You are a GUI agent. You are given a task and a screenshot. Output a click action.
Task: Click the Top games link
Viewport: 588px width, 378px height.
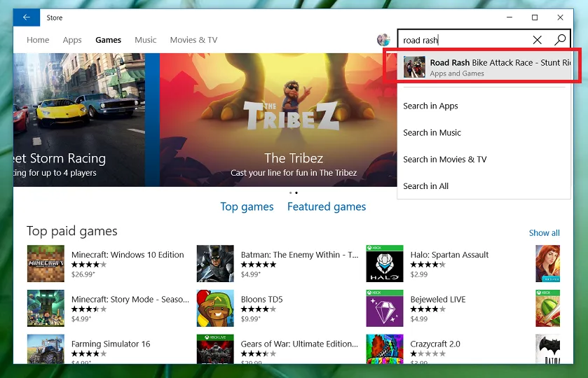coord(247,206)
